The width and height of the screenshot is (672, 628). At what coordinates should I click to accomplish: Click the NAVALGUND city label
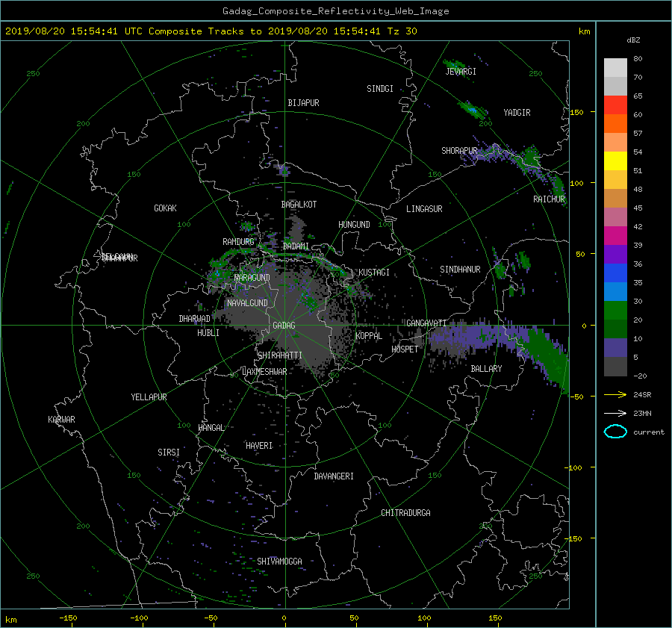point(247,303)
